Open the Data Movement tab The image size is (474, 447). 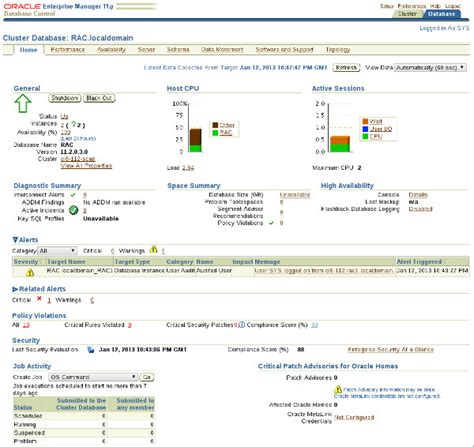[x=222, y=49]
